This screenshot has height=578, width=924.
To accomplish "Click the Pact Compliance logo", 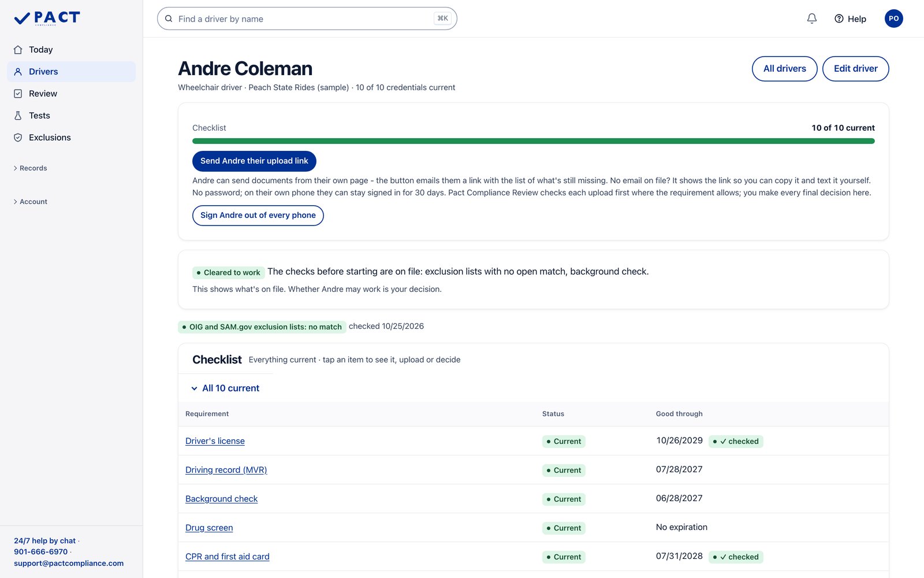I will (x=47, y=18).
